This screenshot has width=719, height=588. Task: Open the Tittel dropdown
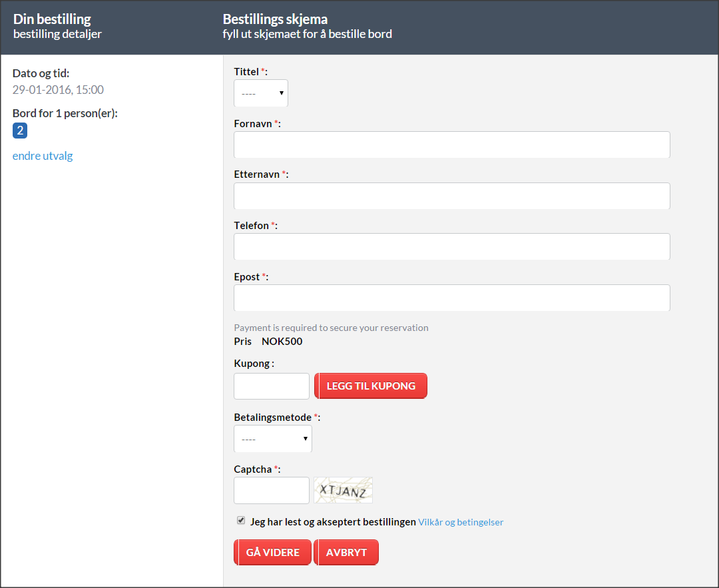(260, 93)
